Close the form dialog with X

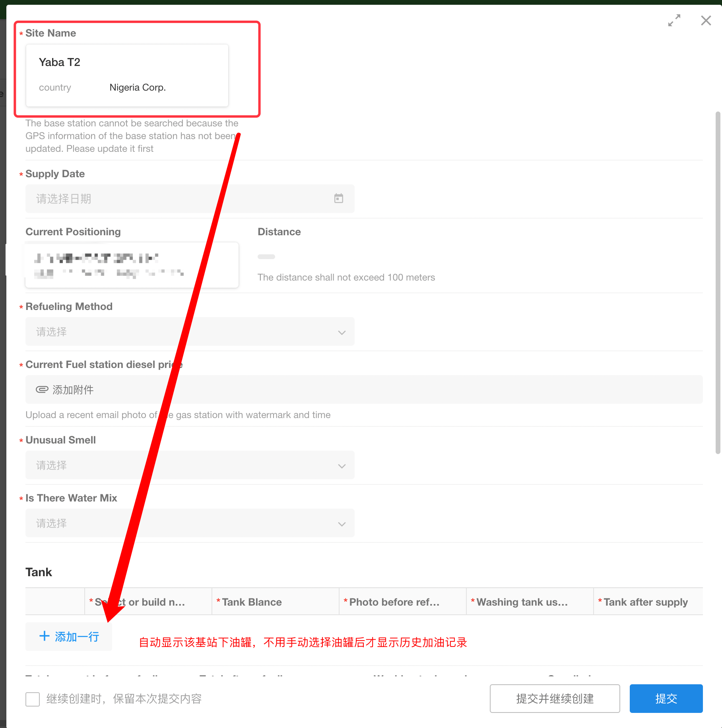706,20
